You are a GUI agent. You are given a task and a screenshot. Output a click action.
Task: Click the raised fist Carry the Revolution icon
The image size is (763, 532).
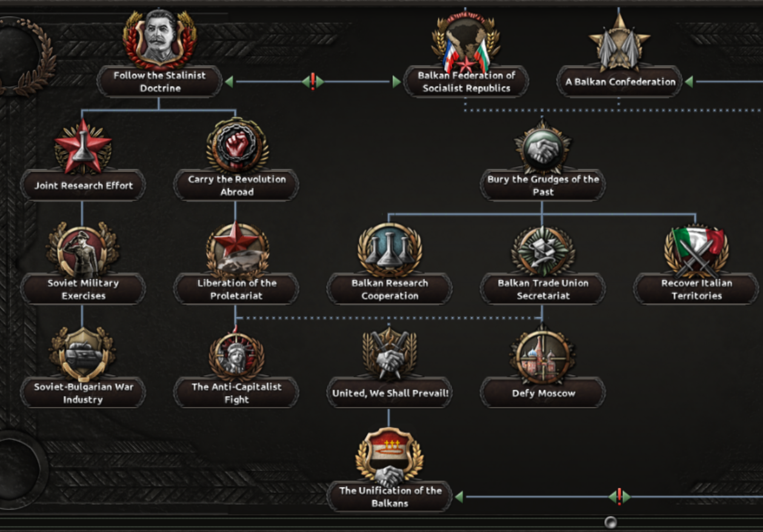(237, 145)
